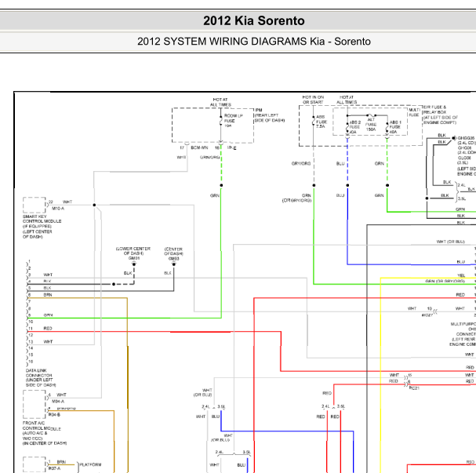Click the "R04-B" connector label

(54, 415)
